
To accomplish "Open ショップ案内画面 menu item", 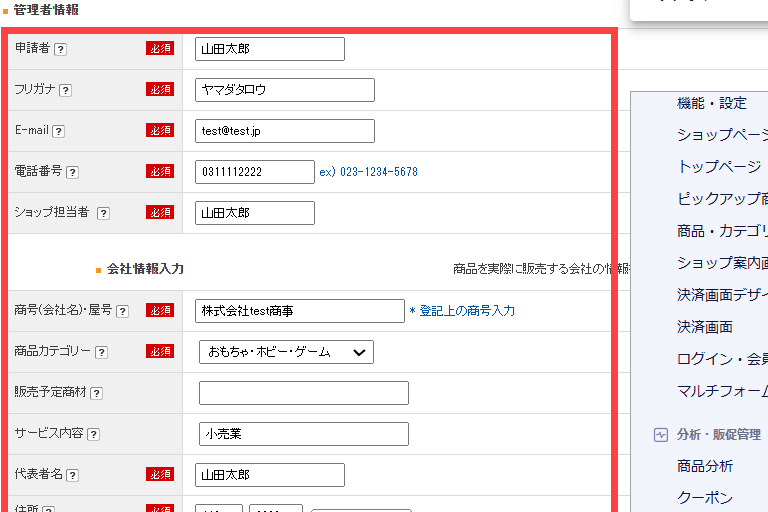I will [722, 263].
